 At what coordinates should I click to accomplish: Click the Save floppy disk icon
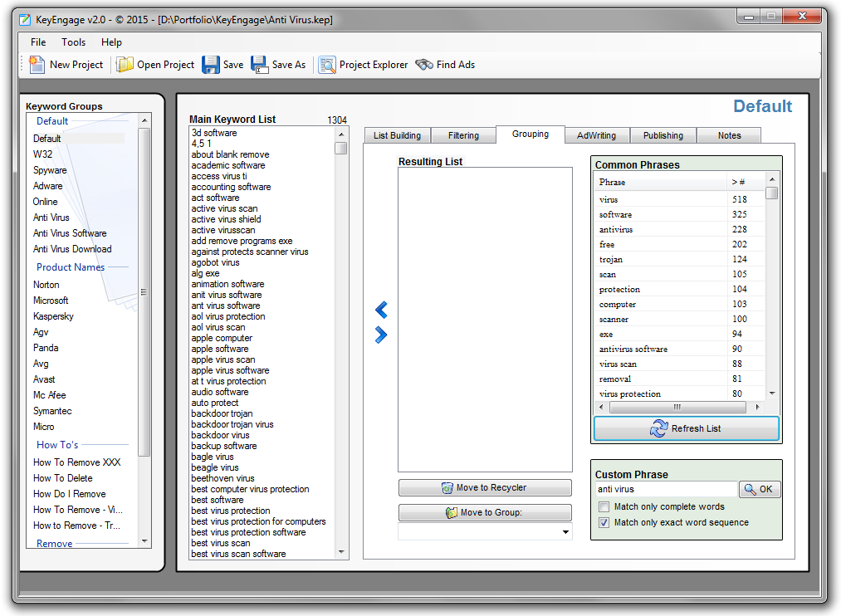(x=211, y=65)
